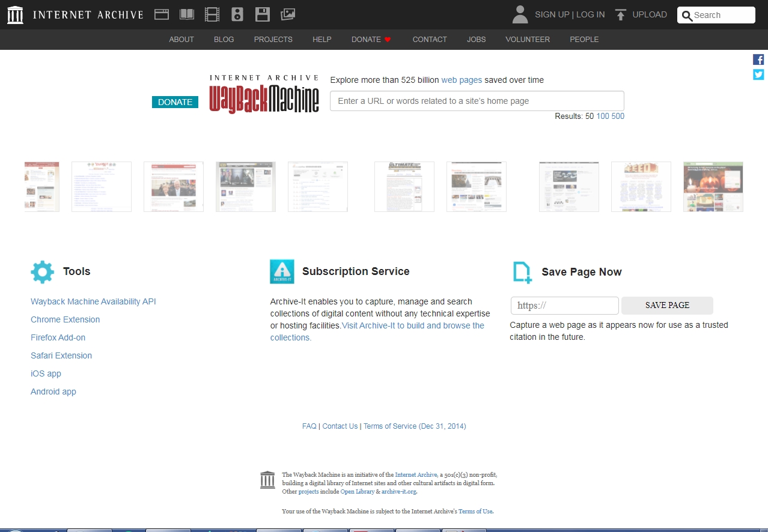The height and width of the screenshot is (532, 768).
Task: Open the PEOPLE menu item
Action: [584, 40]
